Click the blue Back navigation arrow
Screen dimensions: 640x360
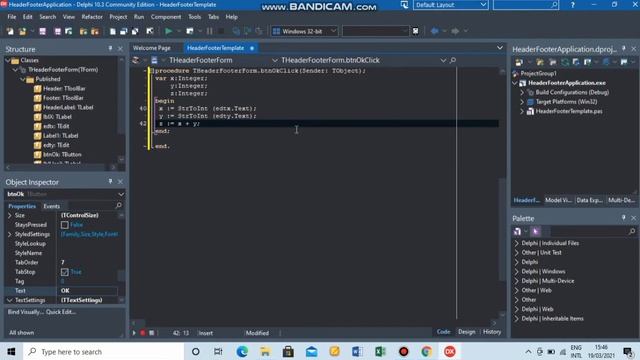point(435,31)
